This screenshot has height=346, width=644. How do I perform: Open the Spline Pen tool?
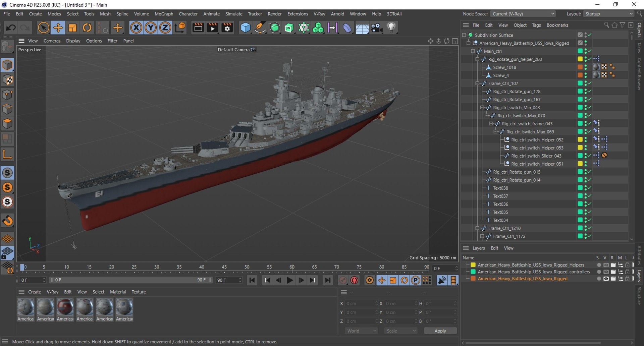260,27
